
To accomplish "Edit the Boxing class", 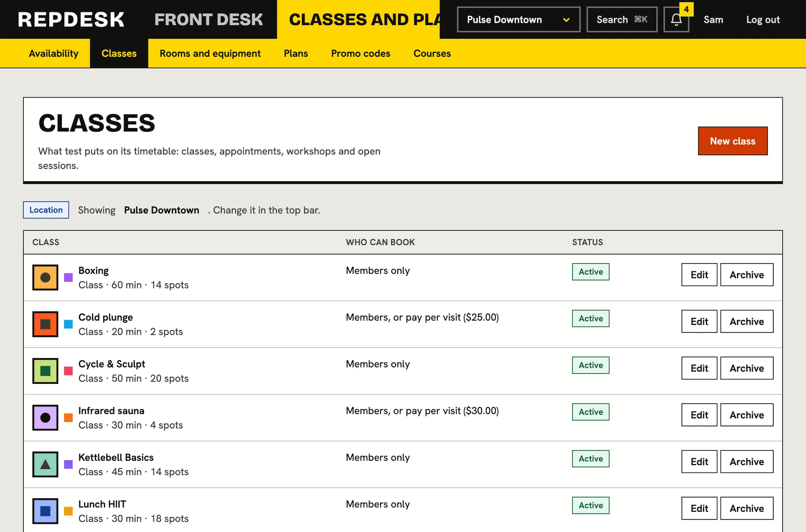I will point(699,275).
